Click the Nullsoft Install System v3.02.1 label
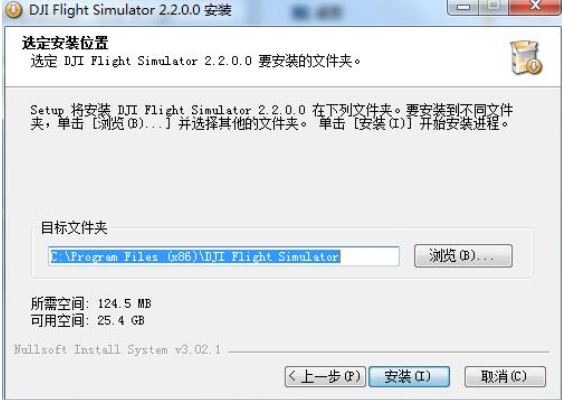Screen dimensions: 562x400 [118, 349]
